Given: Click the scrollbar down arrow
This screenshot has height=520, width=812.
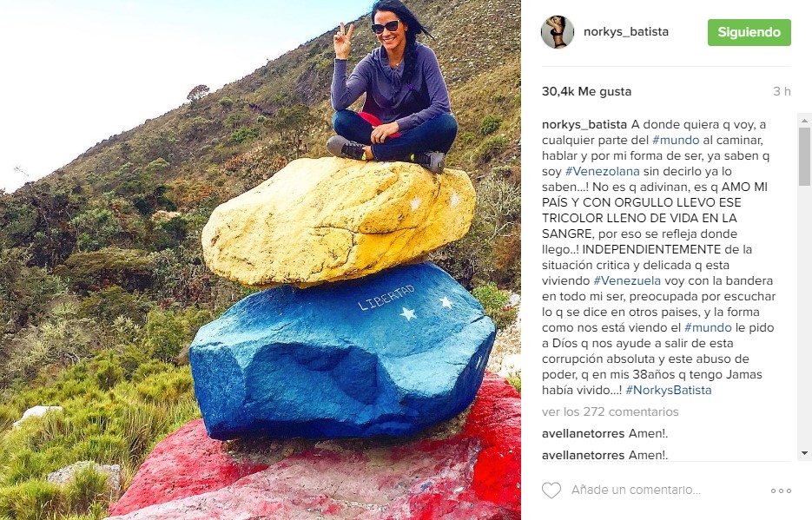Looking at the screenshot, I should click(x=804, y=453).
